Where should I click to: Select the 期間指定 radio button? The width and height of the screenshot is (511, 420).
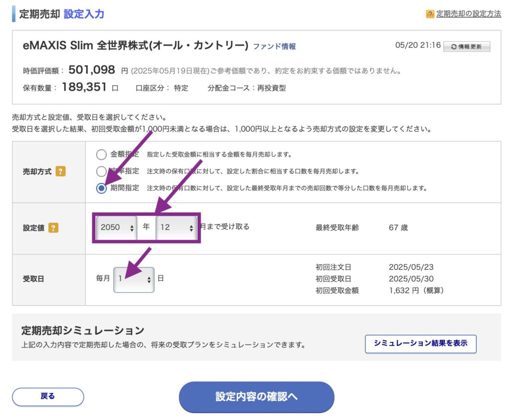(101, 188)
